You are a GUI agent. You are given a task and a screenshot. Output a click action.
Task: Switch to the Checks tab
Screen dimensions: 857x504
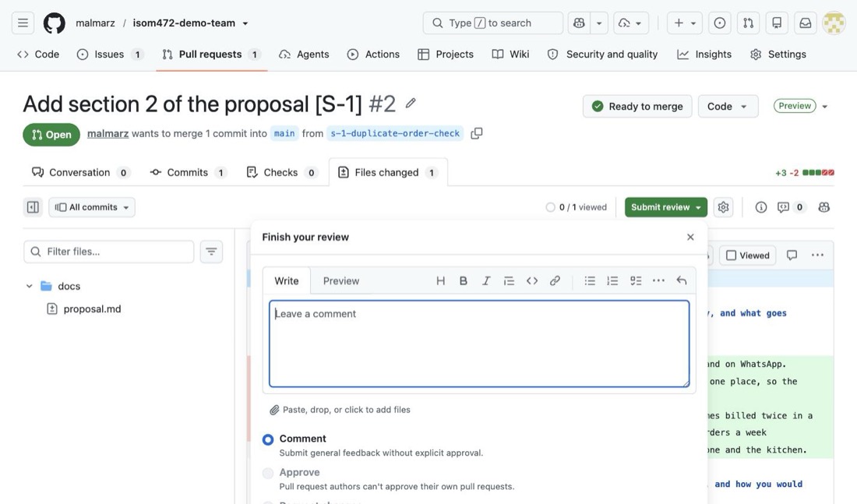pyautogui.click(x=281, y=173)
